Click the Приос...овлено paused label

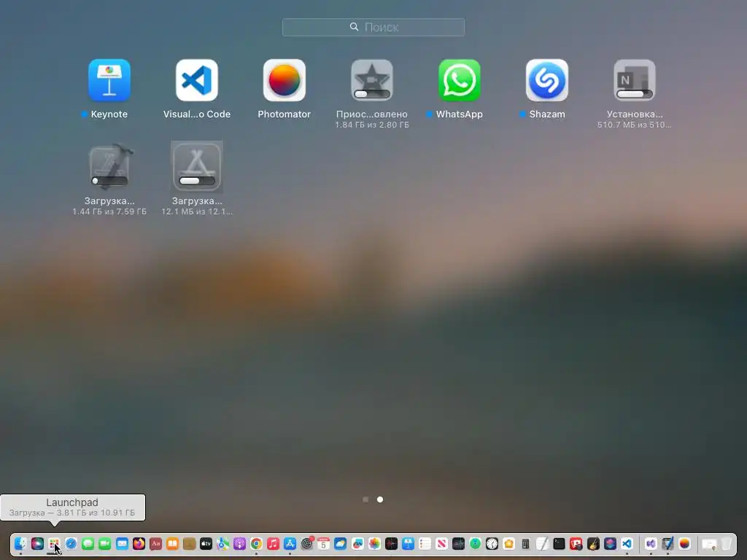tap(372, 114)
